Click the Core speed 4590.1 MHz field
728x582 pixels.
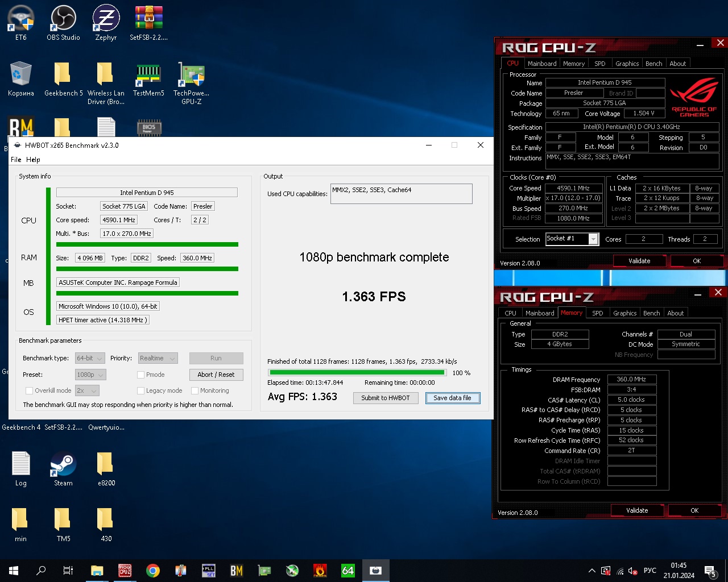pos(119,220)
